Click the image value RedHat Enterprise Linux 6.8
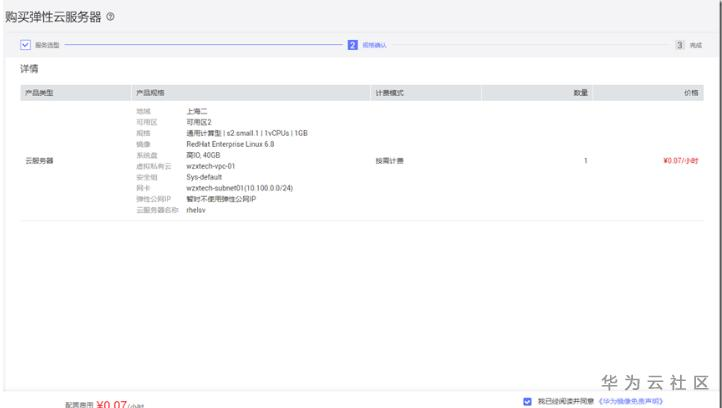This screenshot has height=408, width=722. [x=230, y=144]
